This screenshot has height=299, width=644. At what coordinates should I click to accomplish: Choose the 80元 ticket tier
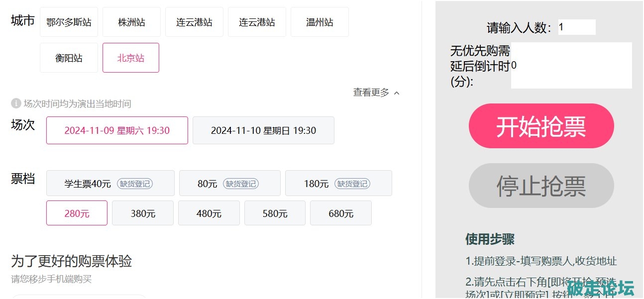[x=229, y=184]
